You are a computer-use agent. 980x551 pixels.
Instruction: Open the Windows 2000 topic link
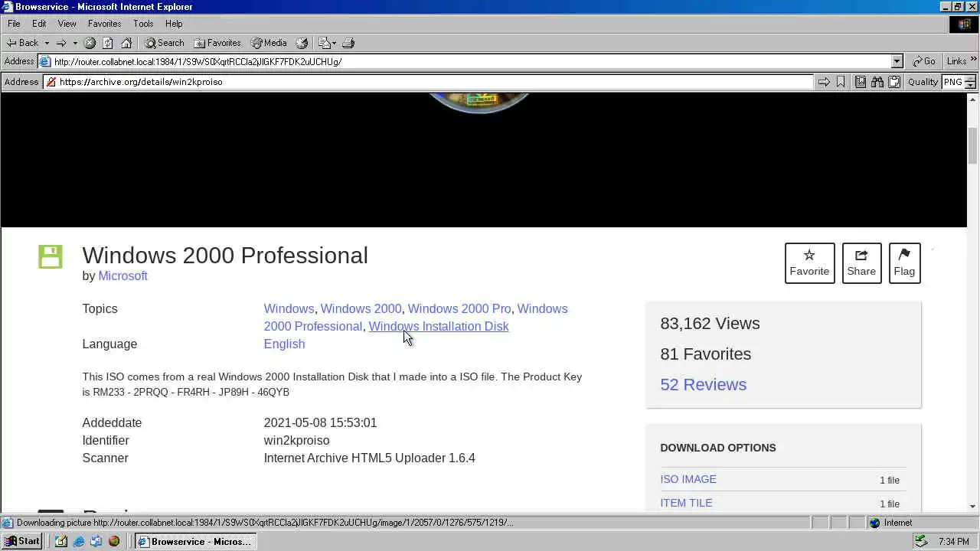point(361,308)
